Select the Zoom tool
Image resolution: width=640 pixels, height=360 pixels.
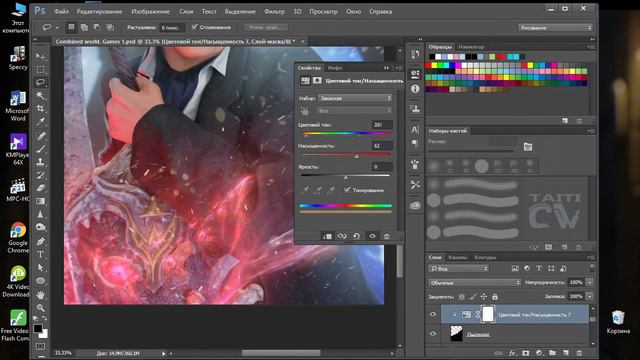[40, 308]
